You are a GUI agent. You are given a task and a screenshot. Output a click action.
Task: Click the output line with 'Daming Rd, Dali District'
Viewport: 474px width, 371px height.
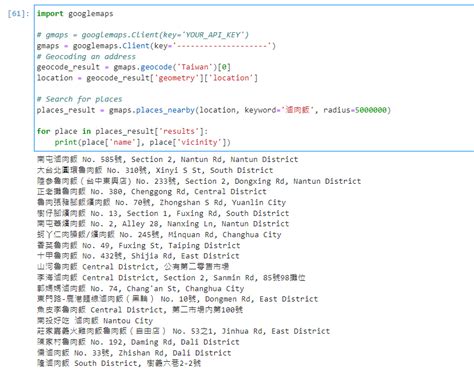point(138,342)
